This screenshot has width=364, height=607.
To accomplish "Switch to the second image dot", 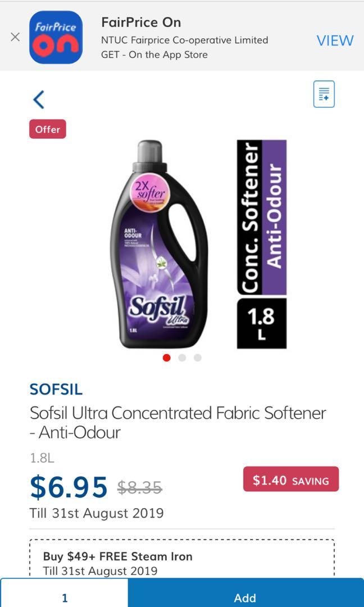I will 182,357.
